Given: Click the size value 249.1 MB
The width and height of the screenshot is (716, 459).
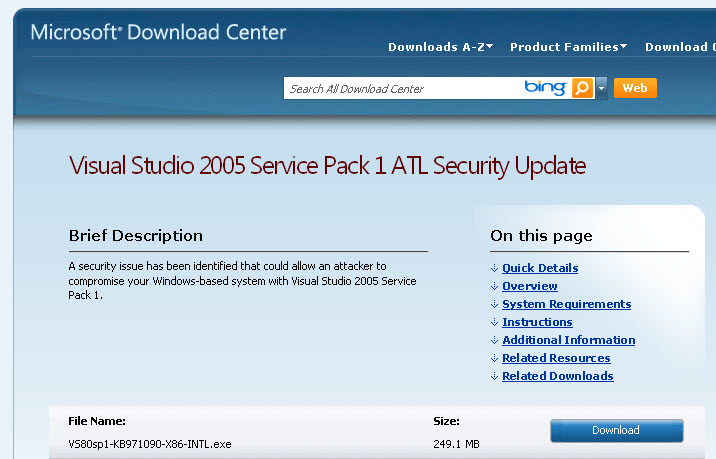Looking at the screenshot, I should tap(456, 444).
